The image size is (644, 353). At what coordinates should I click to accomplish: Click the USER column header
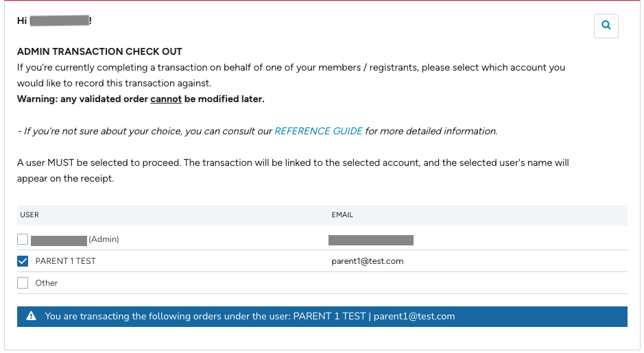pyautogui.click(x=29, y=215)
